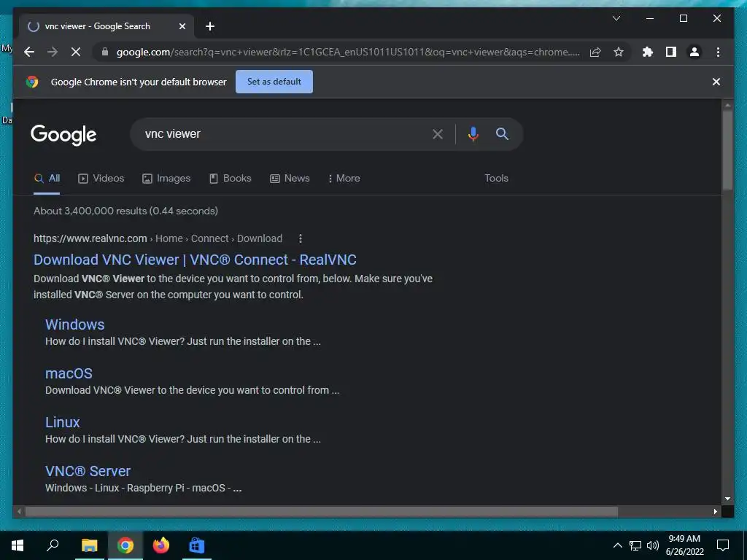Screen dimensions: 747x560
Task: Click the address bar URL
Action: tap(348, 52)
